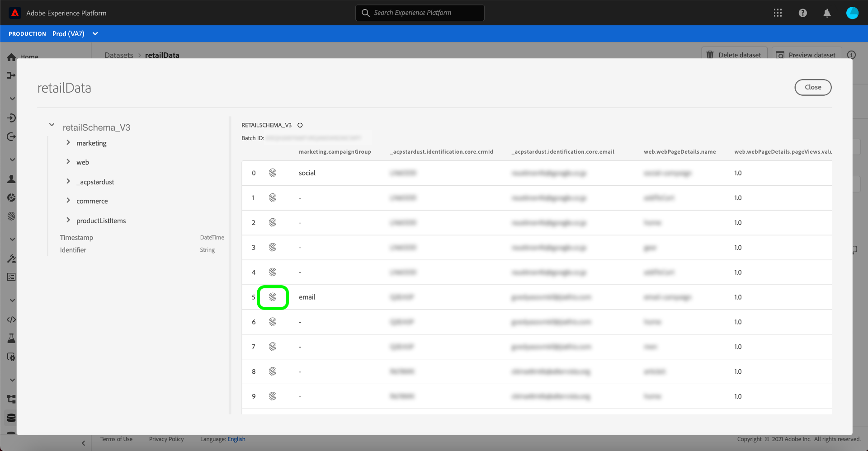This screenshot has width=868, height=451.
Task: Open the Schemas pencil-ruler icon in the sidebar
Action: [x=11, y=258]
